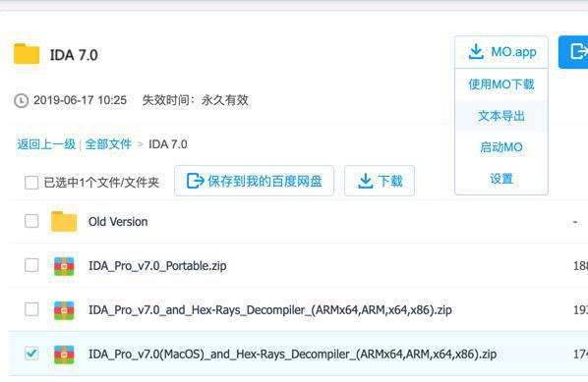Click the partially visible blue save button
The width and height of the screenshot is (588, 382).
[573, 52]
